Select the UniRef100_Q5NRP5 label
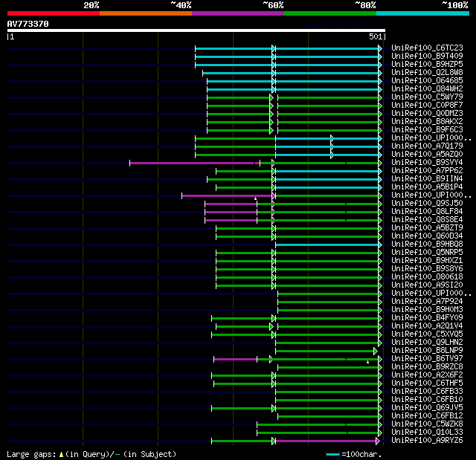The image size is (476, 460). click(x=427, y=253)
